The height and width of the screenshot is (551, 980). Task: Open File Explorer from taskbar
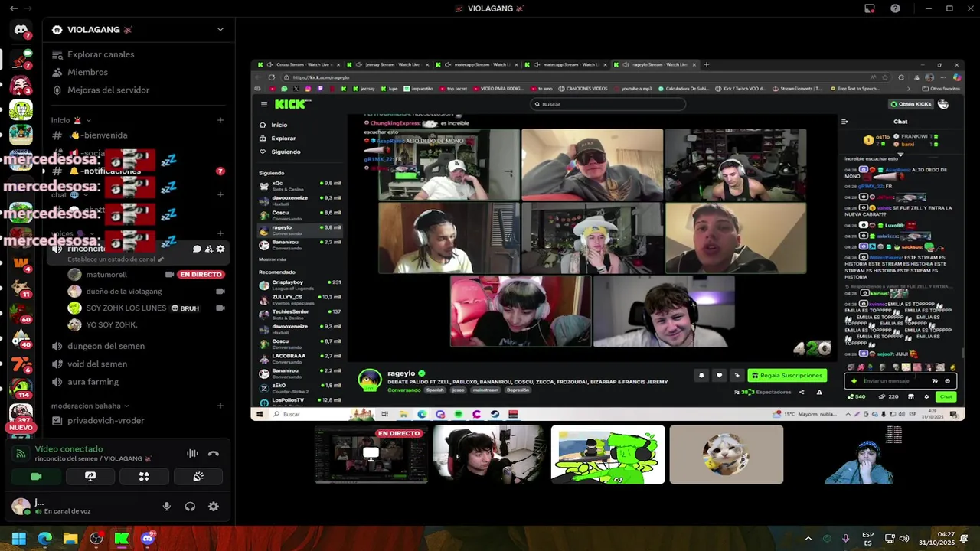pyautogui.click(x=70, y=539)
